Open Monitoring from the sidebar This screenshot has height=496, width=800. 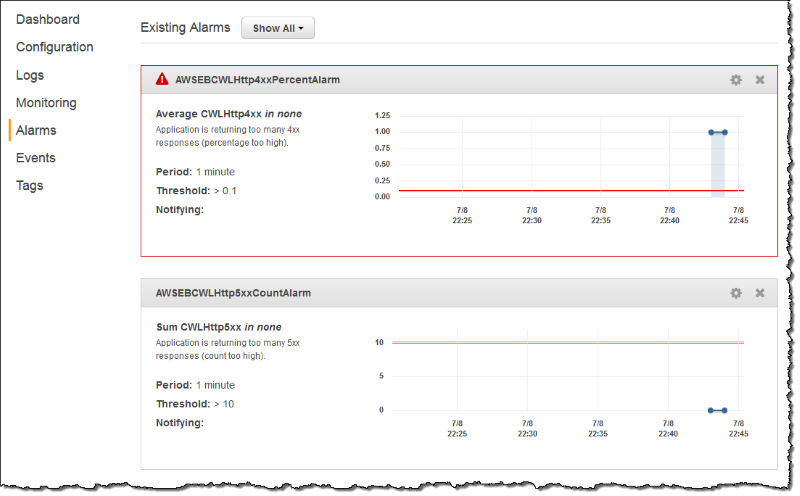(x=46, y=103)
